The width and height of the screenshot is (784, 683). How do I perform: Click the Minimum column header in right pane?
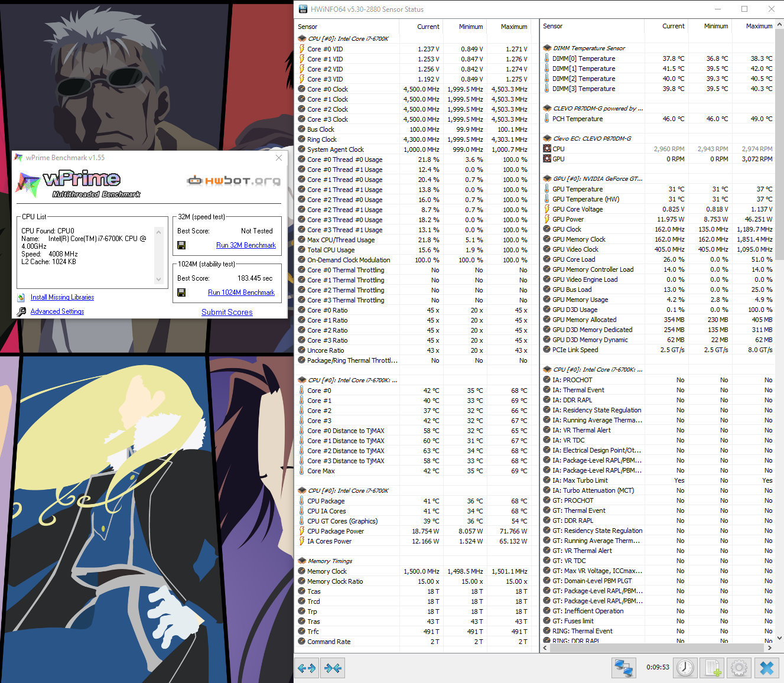point(710,27)
